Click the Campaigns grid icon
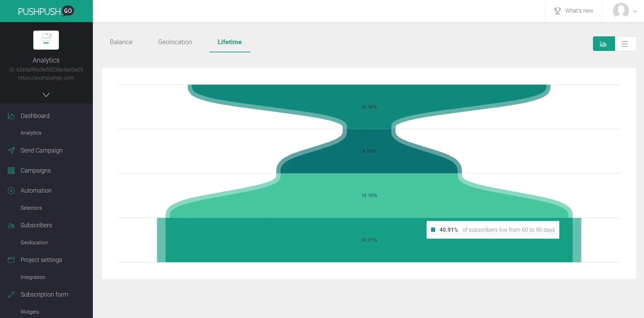Screen dimensions: 644x318 [x=11, y=171]
